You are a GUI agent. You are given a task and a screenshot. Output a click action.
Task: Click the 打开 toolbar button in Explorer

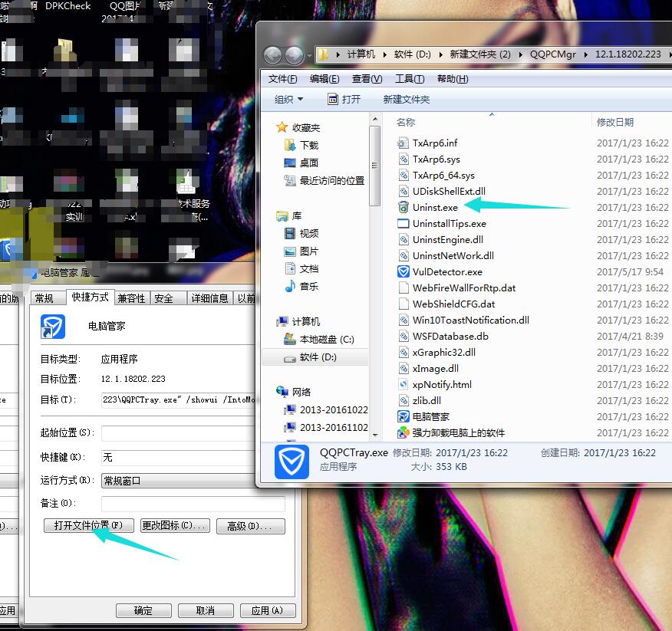(x=344, y=100)
